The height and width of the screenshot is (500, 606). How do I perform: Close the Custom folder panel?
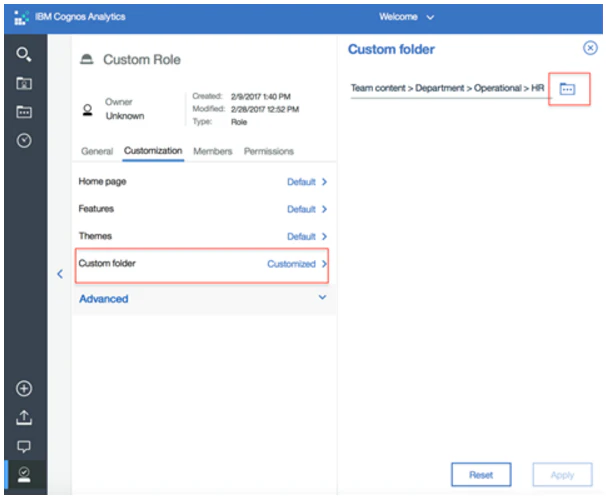590,48
